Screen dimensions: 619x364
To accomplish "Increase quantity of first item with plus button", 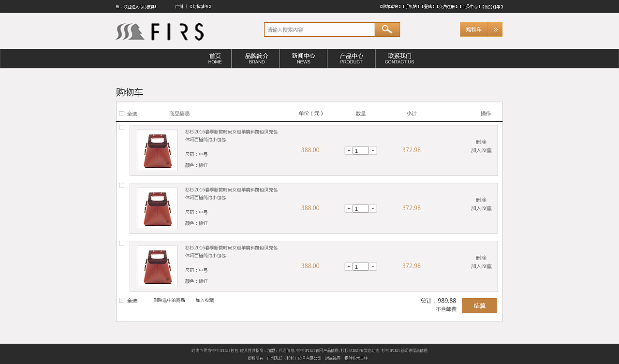I will click(x=349, y=150).
